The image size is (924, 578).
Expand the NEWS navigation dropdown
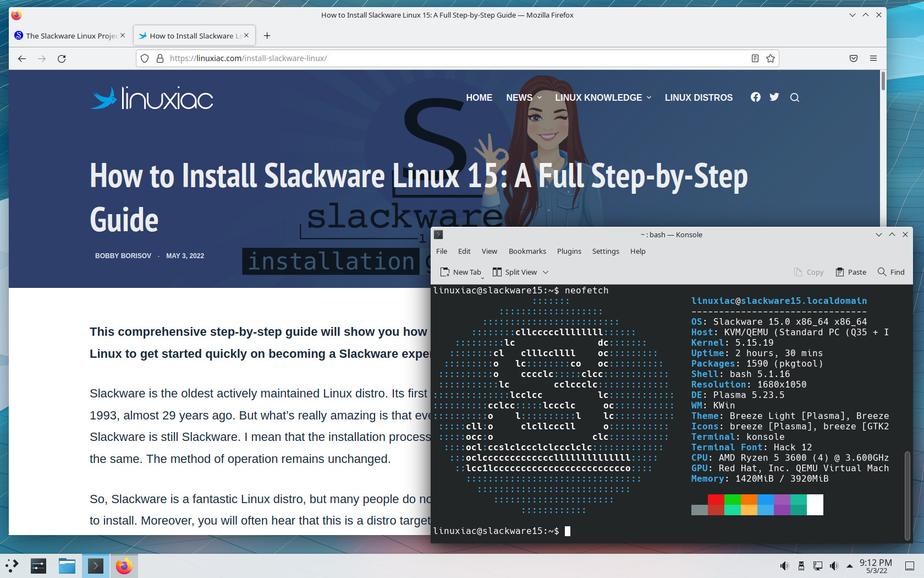tap(524, 97)
